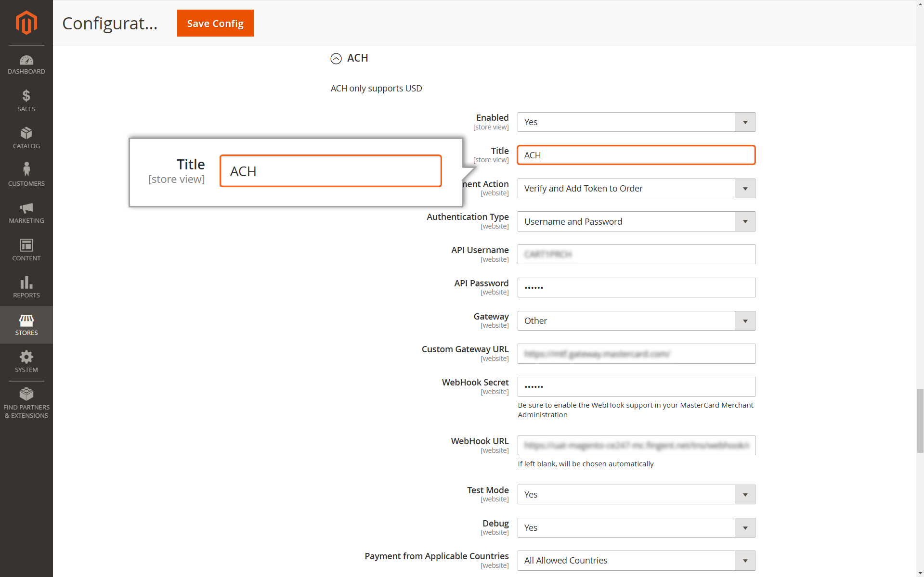Open the Payment Action dropdown
924x577 pixels.
pos(636,188)
